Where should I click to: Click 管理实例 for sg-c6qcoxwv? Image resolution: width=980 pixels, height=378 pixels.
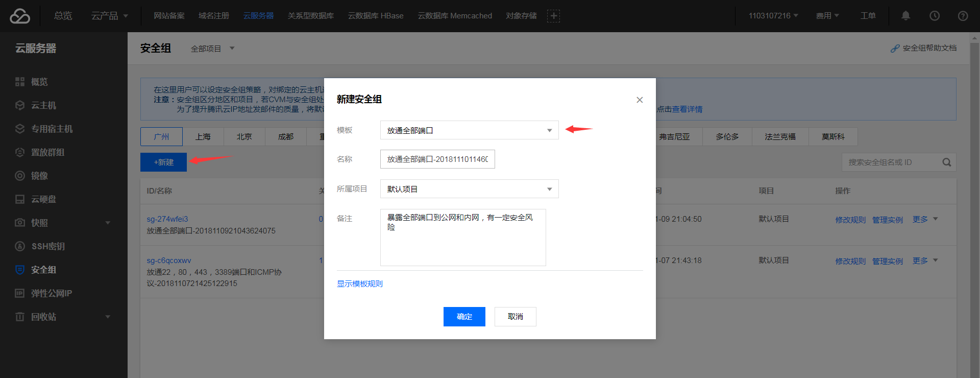click(888, 261)
